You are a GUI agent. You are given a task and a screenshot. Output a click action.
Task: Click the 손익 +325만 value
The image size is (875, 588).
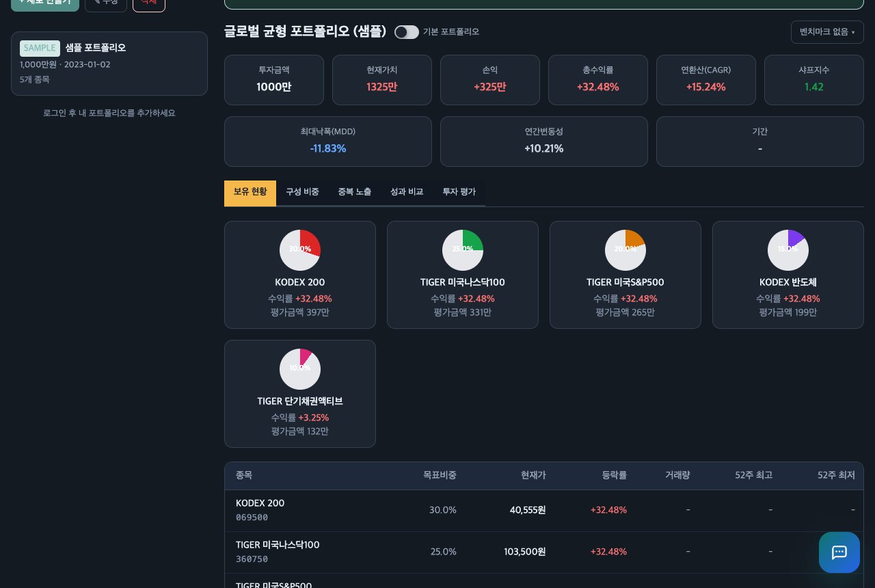tap(490, 87)
